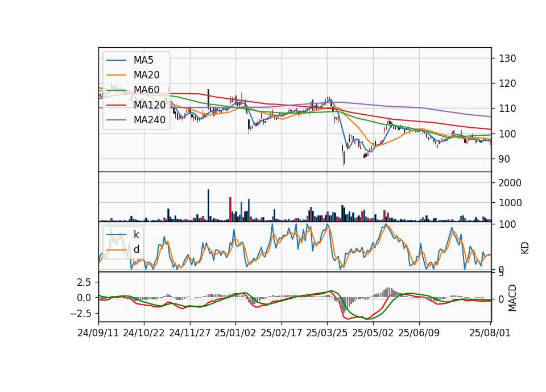Click the 25/06/09 date label
Image resolution: width=546 pixels, height=392 pixels.
[x=419, y=333]
